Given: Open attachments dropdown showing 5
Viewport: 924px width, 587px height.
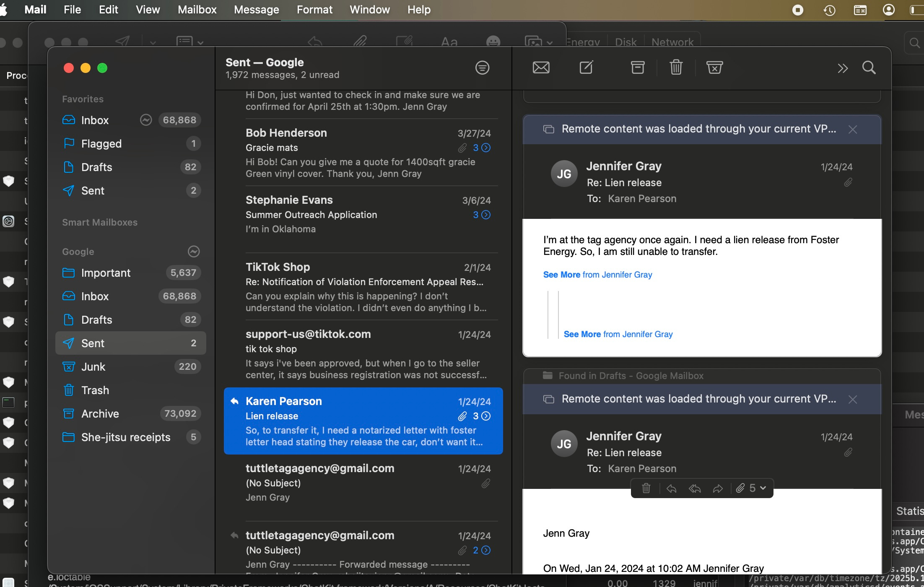Looking at the screenshot, I should [x=752, y=488].
